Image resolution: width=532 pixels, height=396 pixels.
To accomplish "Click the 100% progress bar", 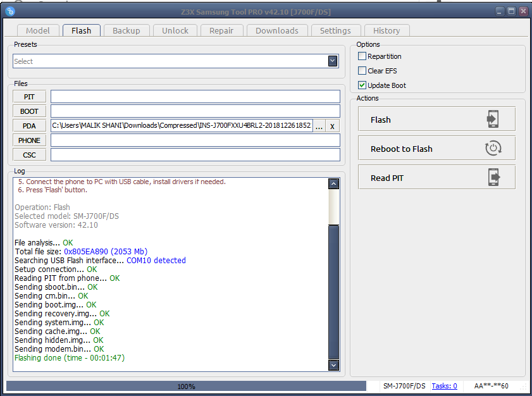I will 186,386.
